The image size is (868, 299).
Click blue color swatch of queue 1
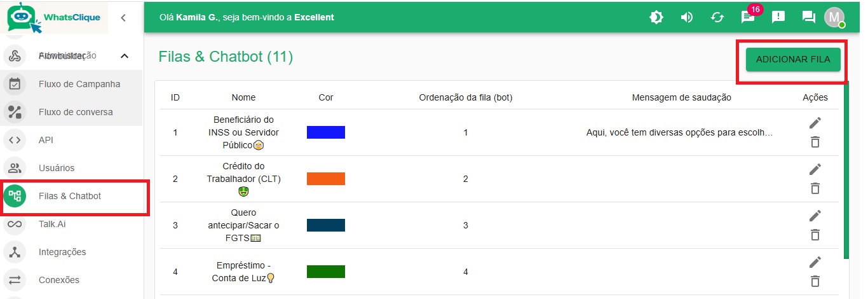(325, 132)
